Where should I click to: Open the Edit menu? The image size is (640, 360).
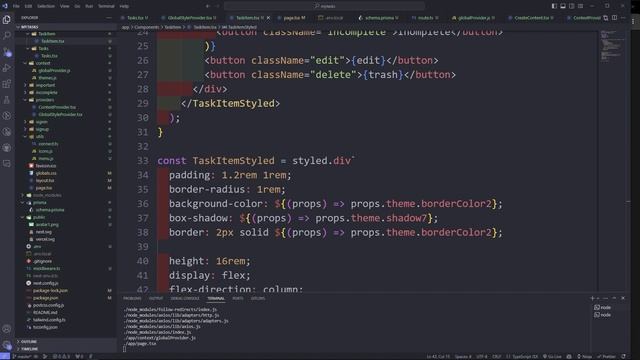28,6
